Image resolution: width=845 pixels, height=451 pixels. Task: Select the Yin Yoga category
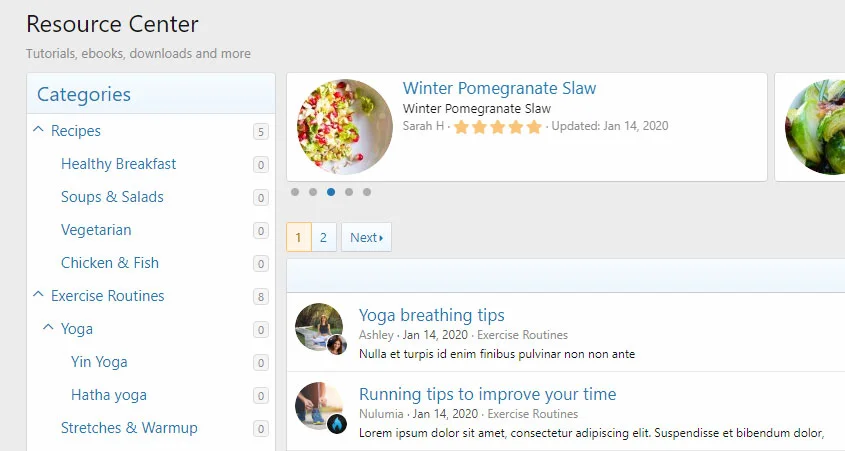(99, 362)
